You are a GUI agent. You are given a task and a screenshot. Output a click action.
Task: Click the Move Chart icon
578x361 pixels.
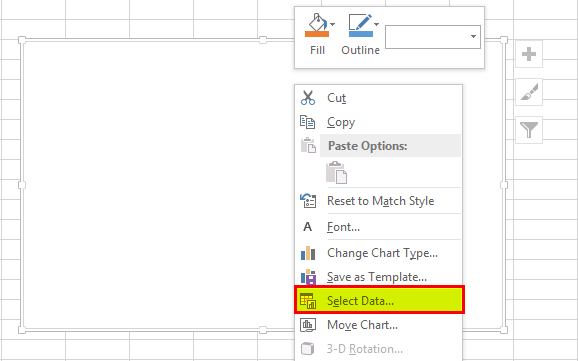(x=308, y=325)
